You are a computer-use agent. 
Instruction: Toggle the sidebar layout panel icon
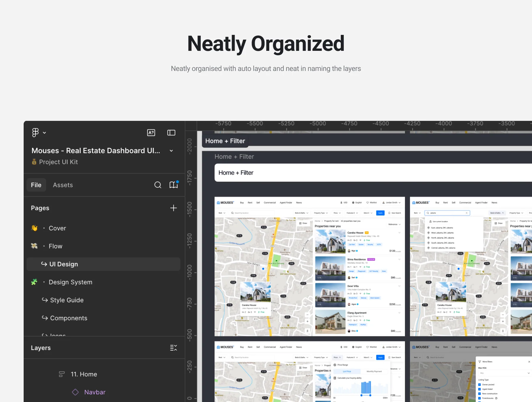pos(171,133)
